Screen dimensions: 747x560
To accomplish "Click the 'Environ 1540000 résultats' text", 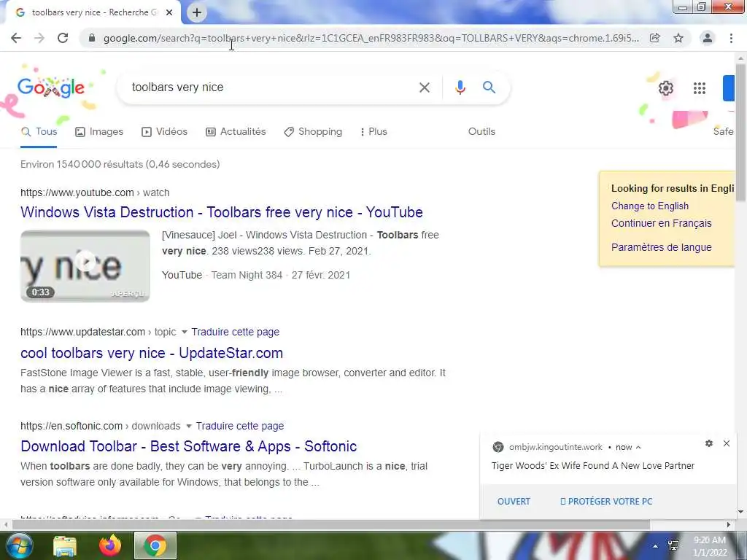I will tap(120, 164).
